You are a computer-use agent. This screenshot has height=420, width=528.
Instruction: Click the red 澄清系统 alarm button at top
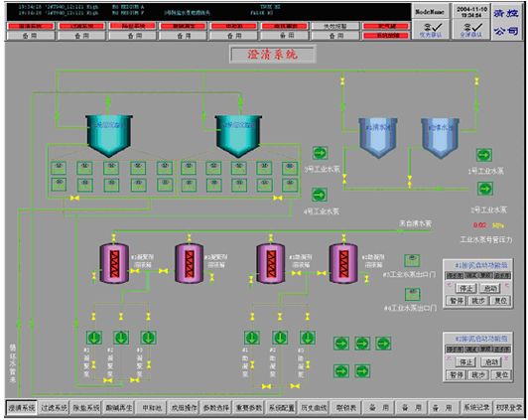pyautogui.click(x=31, y=26)
